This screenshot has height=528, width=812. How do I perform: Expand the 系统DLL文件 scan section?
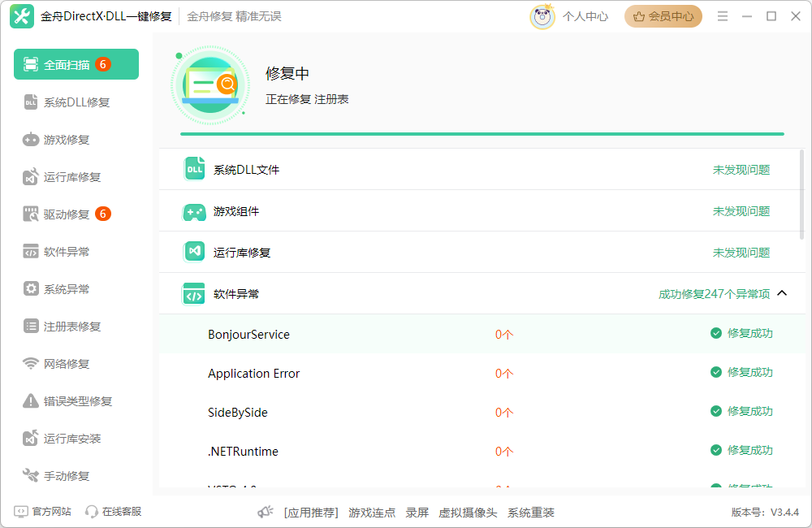click(483, 168)
